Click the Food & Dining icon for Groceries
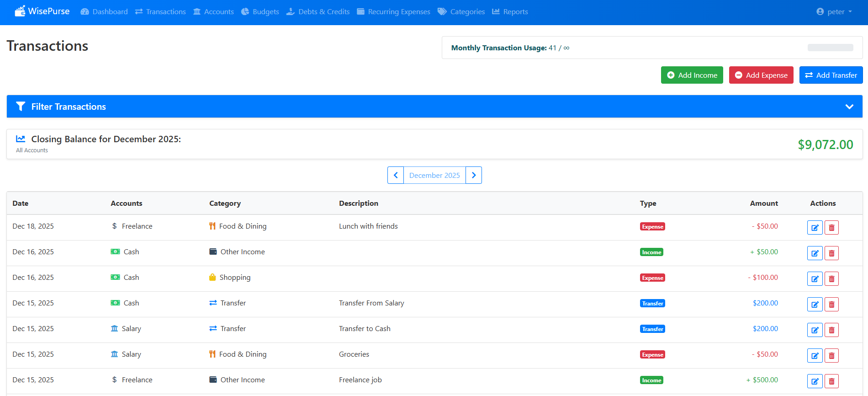Image resolution: width=868 pixels, height=396 pixels. pyautogui.click(x=212, y=354)
